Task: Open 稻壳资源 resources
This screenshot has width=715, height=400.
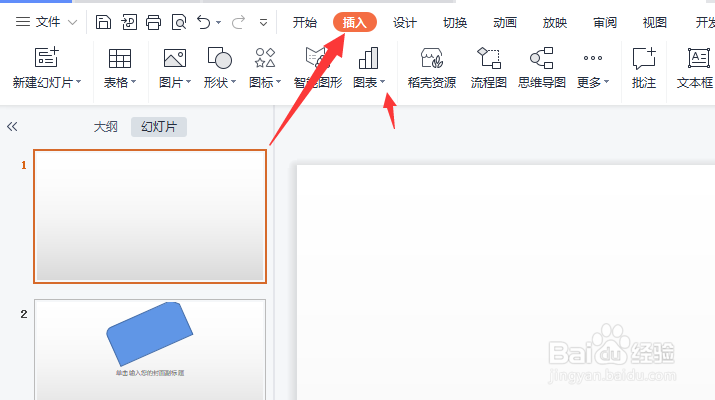Action: coord(432,68)
